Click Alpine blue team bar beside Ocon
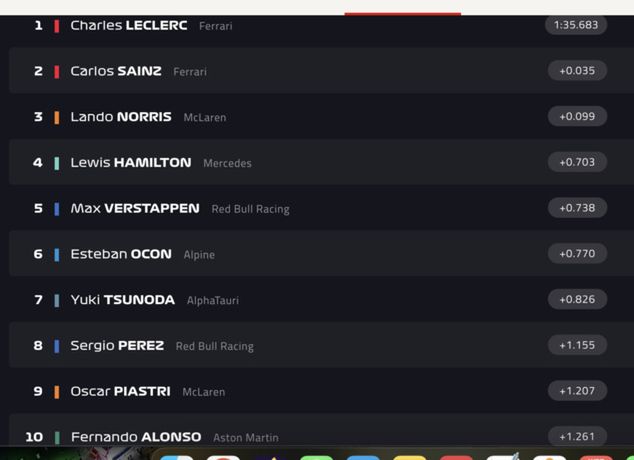This screenshot has height=460, width=634. 57,255
